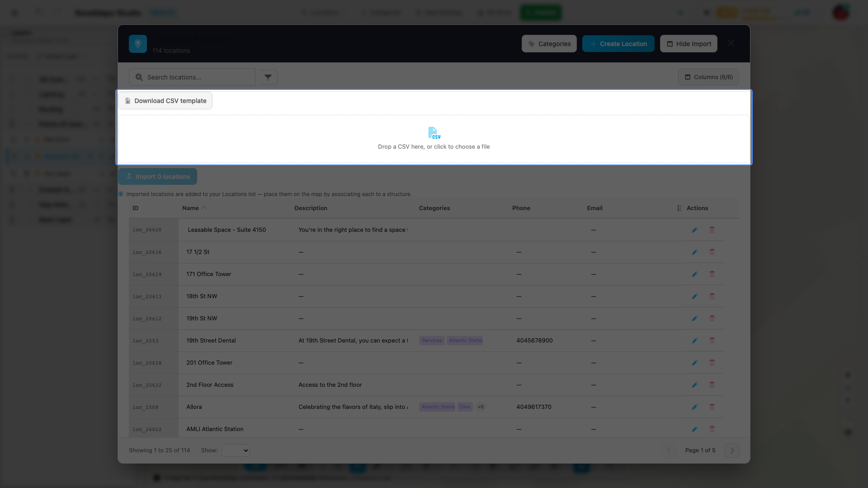
Task: Open the Show rows-per-page dropdown
Action: (x=236, y=450)
